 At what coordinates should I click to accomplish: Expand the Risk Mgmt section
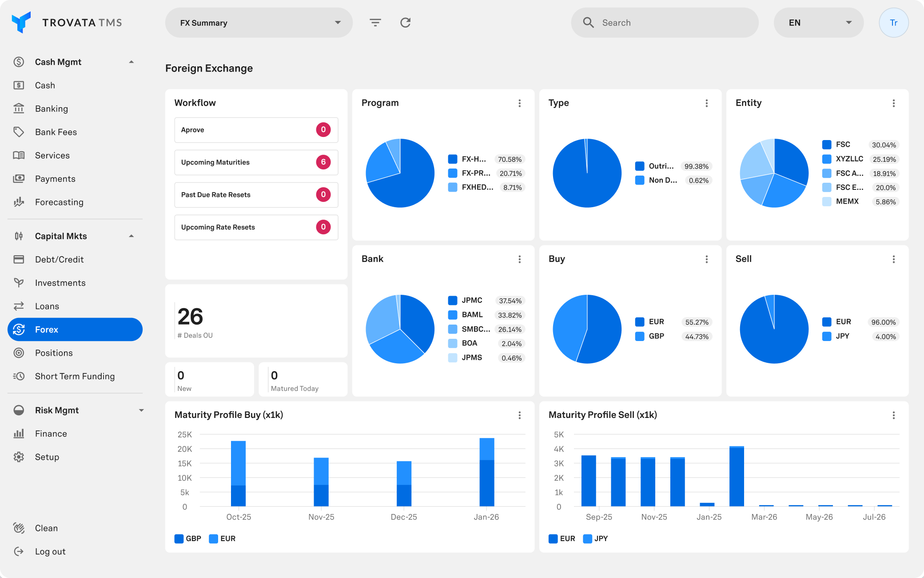click(141, 410)
